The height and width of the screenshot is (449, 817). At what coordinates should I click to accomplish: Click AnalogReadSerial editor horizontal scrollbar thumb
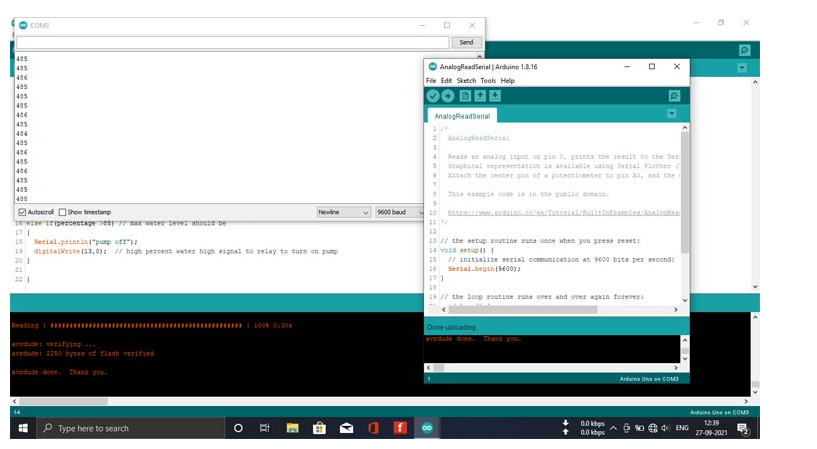pyautogui.click(x=523, y=309)
